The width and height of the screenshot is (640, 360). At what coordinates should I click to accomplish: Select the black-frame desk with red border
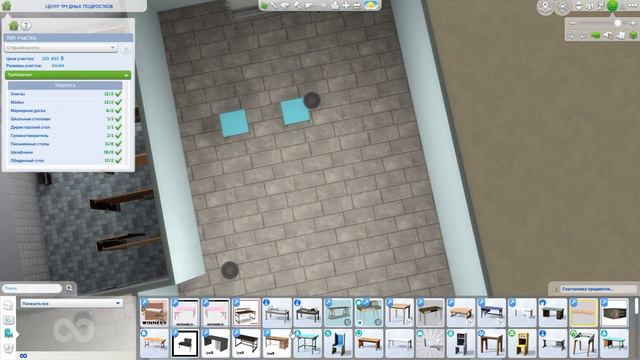pyautogui.click(x=246, y=313)
